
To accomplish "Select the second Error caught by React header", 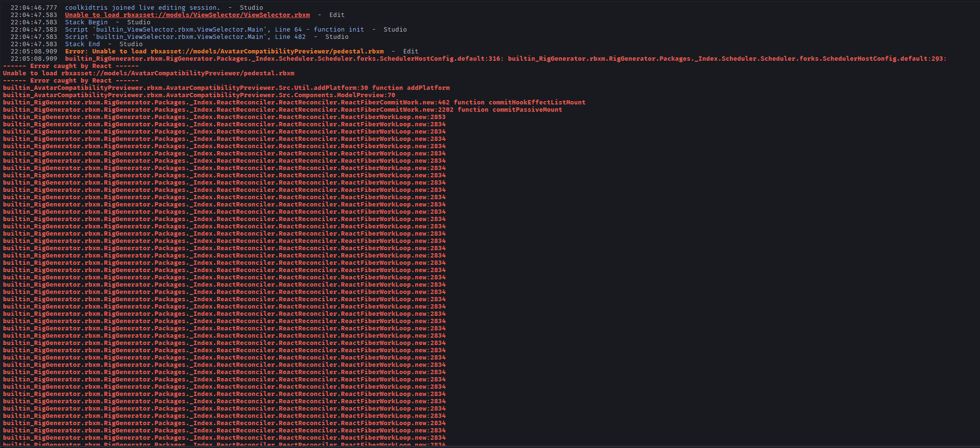I will pos(71,81).
